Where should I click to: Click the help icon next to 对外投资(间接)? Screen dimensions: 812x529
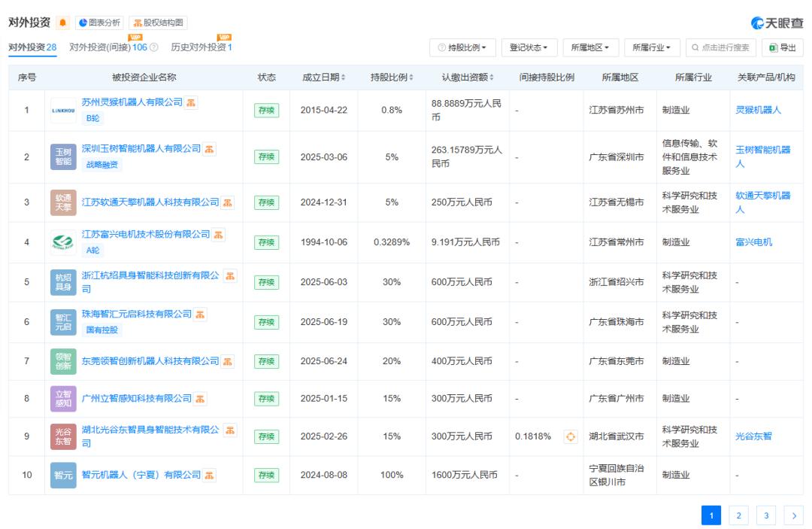pyautogui.click(x=154, y=48)
